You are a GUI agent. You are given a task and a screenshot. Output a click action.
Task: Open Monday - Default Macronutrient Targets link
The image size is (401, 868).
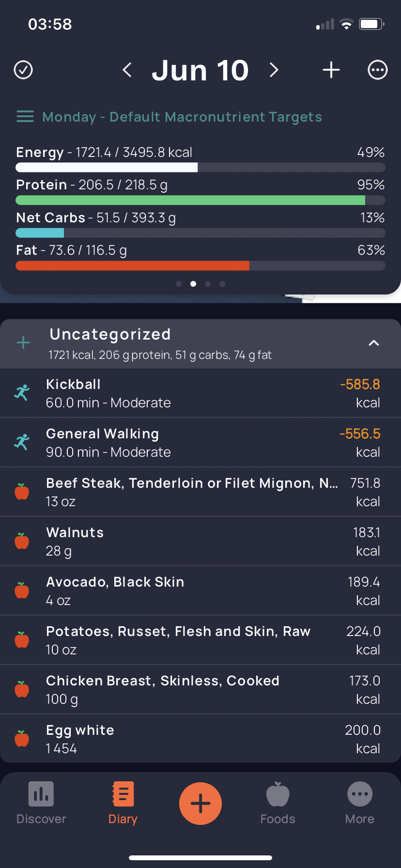(x=182, y=117)
